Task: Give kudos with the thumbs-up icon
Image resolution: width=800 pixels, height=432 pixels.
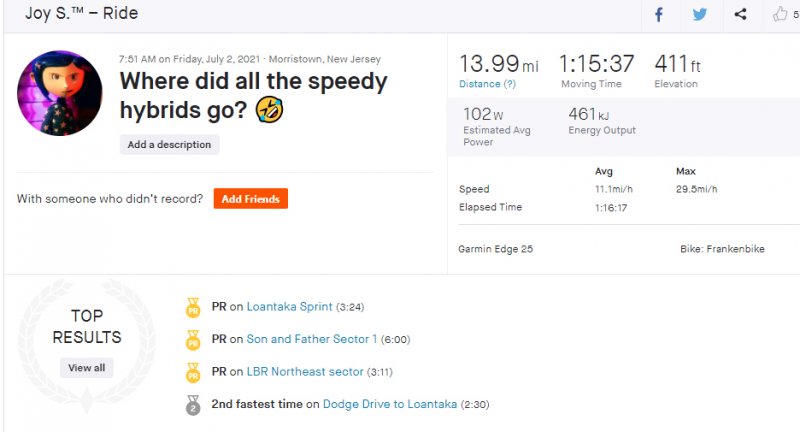Action: (780, 14)
